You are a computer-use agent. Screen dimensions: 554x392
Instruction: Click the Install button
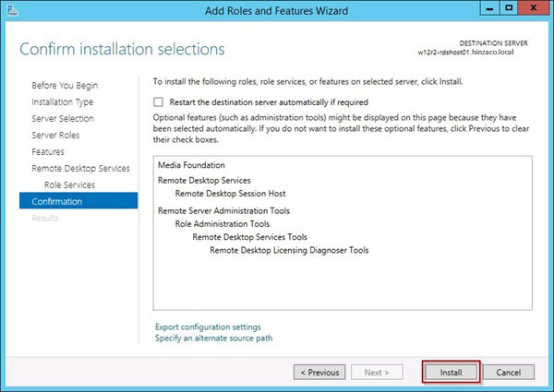pyautogui.click(x=452, y=373)
